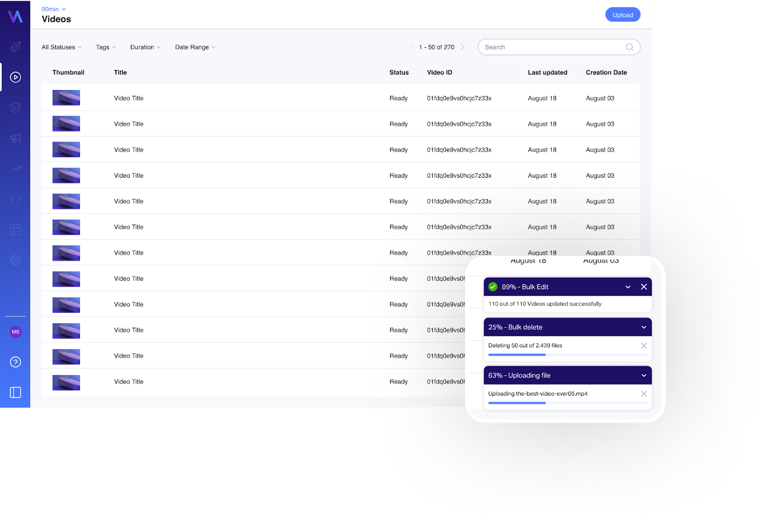Sort by the Video ID column header
The width and height of the screenshot is (775, 532).
pos(440,72)
